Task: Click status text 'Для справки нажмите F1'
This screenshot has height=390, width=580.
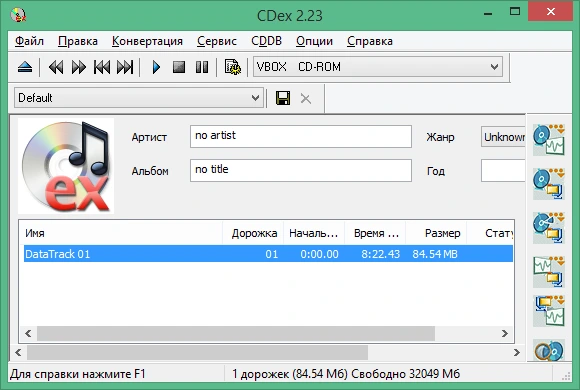Action: click(78, 374)
